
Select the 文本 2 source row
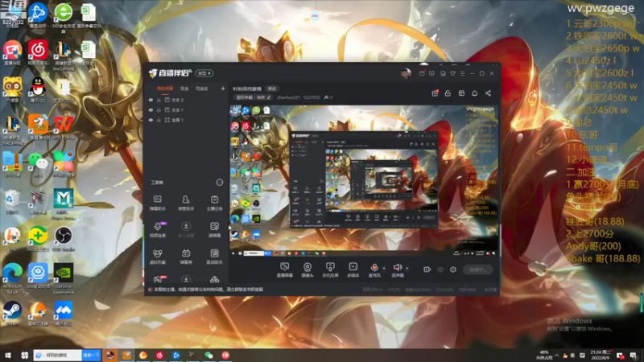pyautogui.click(x=185, y=100)
